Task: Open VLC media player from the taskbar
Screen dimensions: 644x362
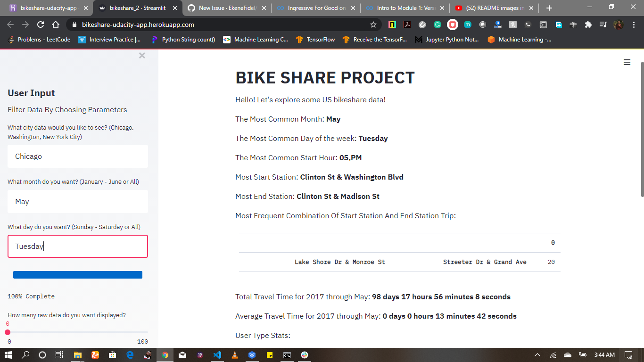Action: tap(234, 355)
